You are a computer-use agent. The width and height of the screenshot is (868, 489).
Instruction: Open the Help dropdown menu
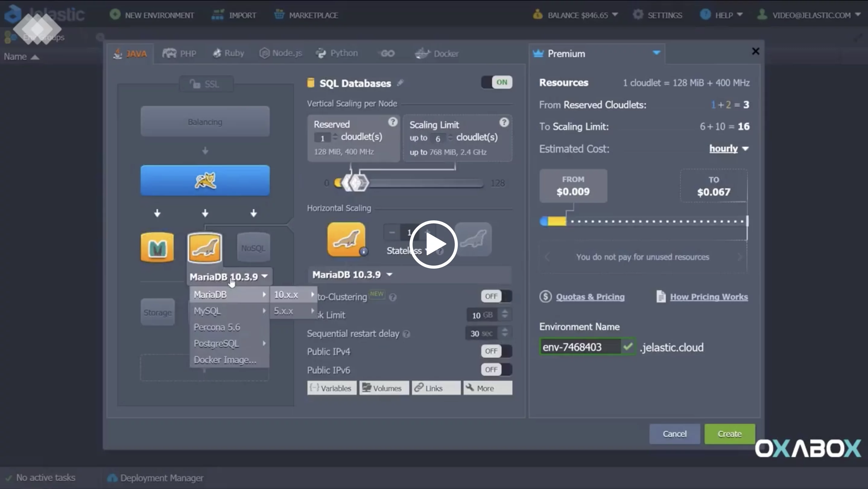point(721,15)
